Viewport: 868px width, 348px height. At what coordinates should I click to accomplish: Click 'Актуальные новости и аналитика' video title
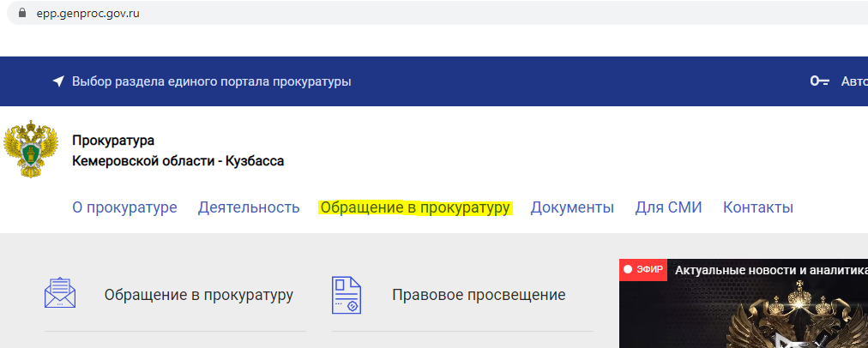[x=771, y=270]
